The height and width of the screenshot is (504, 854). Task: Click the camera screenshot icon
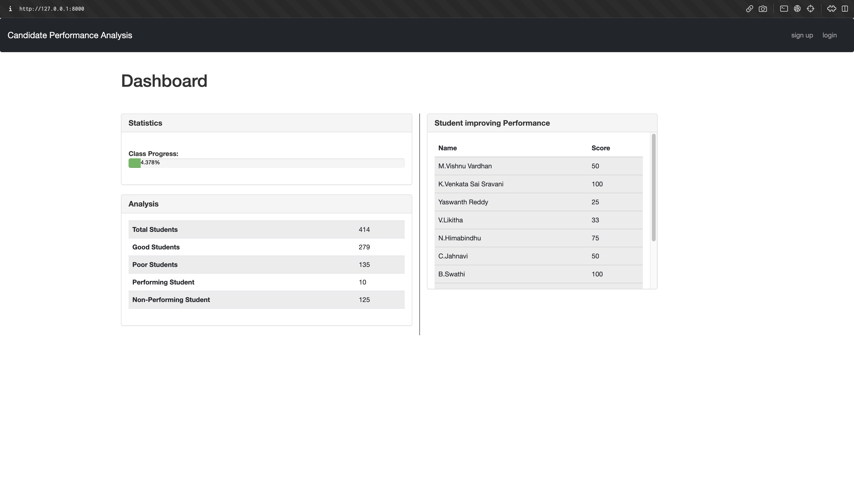click(763, 9)
